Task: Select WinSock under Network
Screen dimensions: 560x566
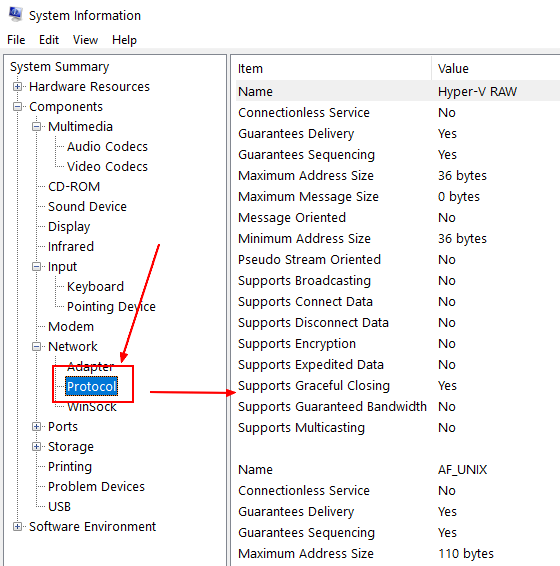Action: pos(92,407)
